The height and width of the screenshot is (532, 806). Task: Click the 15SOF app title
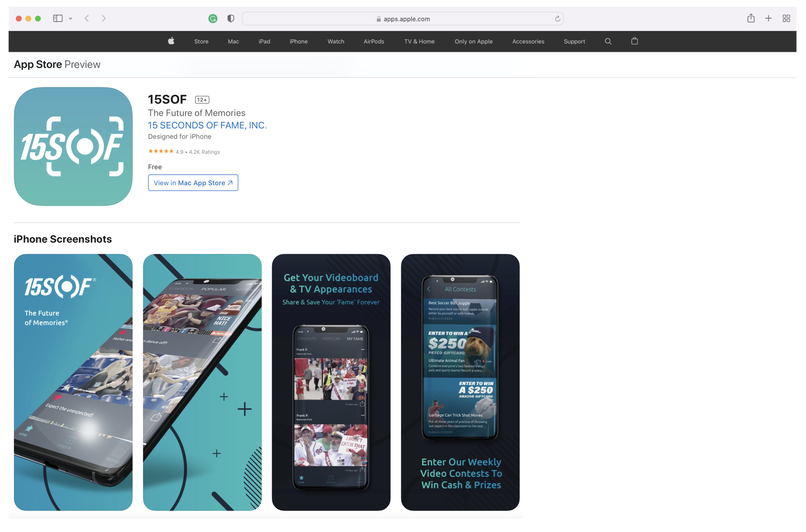pyautogui.click(x=167, y=99)
